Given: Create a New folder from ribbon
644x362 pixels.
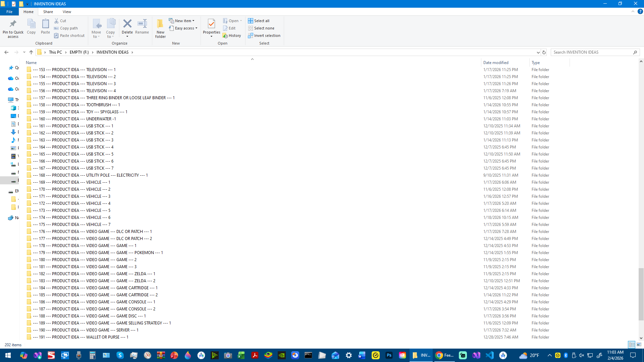Looking at the screenshot, I should [160, 28].
